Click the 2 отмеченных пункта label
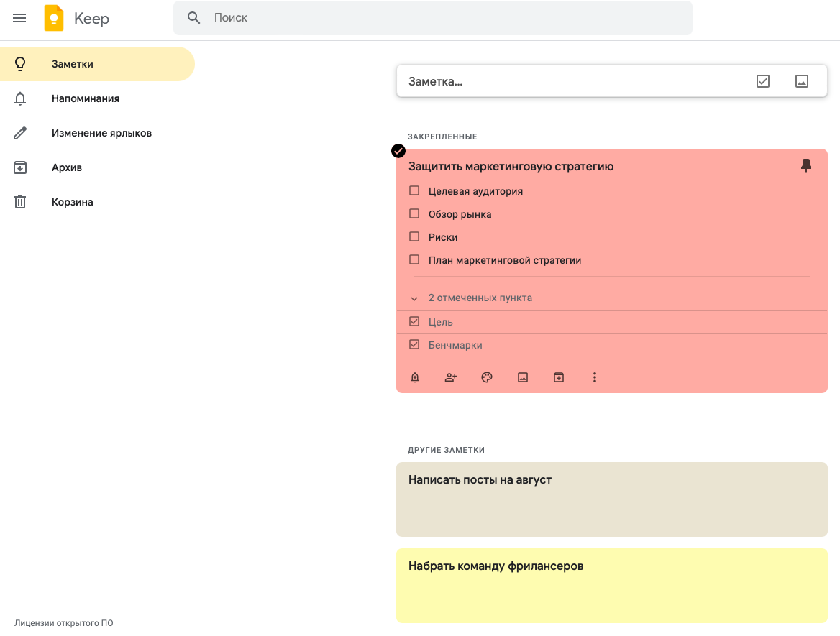The height and width of the screenshot is (636, 840). pos(480,298)
